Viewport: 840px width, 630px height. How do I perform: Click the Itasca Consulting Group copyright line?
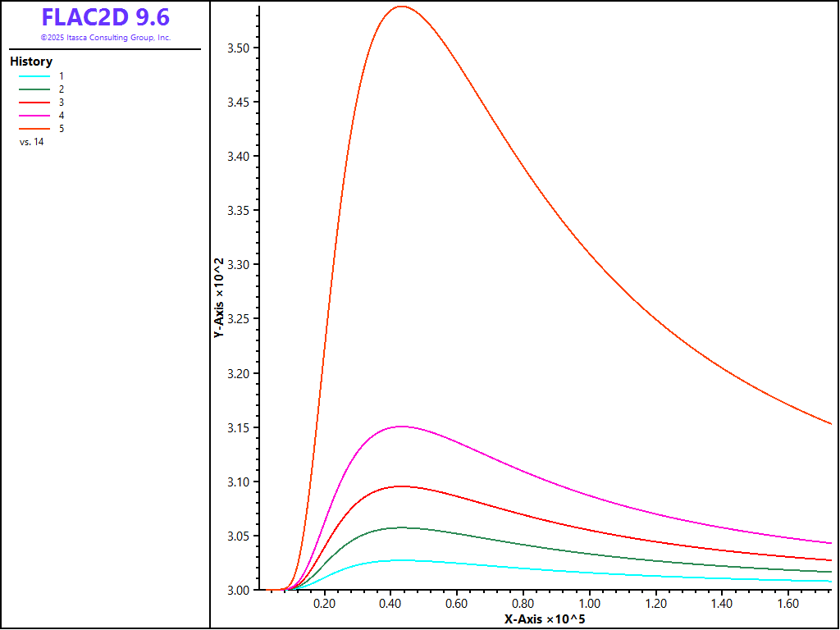pos(106,38)
